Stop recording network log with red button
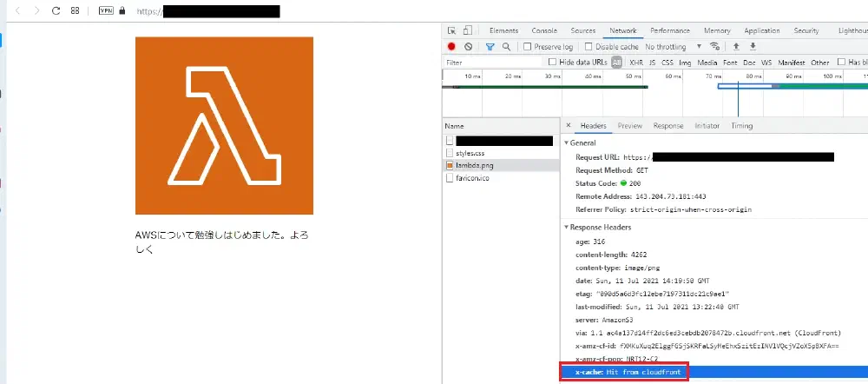The image size is (868, 384). click(451, 47)
